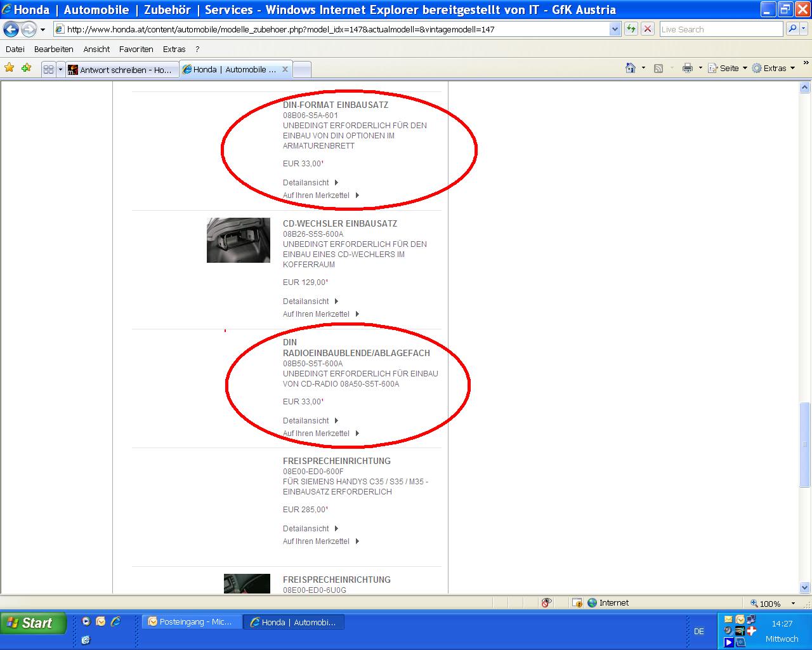Go back to the previous page

click(x=11, y=29)
